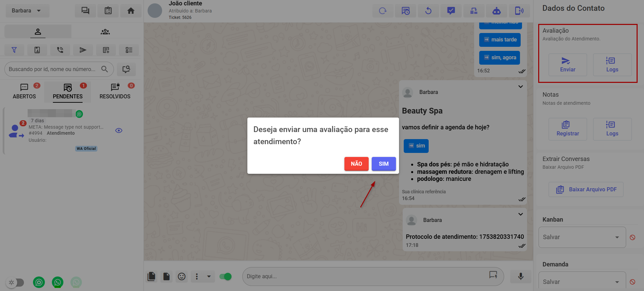644x291 pixels.
Task: Click SIM to confirm sending evaluation
Action: pos(384,164)
